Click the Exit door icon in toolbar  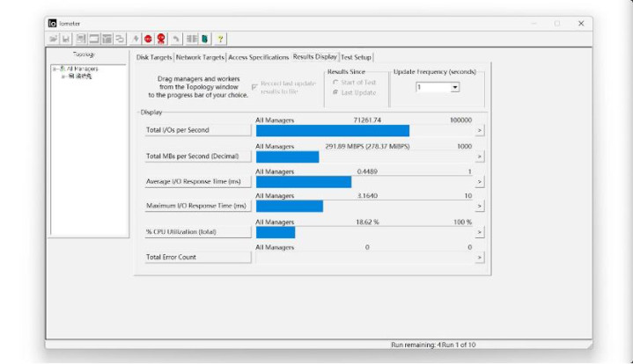204,39
